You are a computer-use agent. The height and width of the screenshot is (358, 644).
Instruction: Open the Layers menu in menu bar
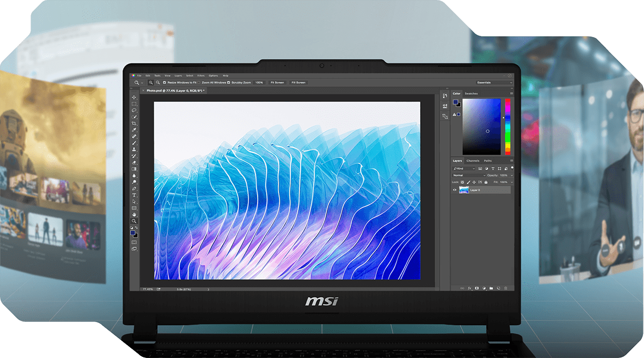[x=178, y=76]
